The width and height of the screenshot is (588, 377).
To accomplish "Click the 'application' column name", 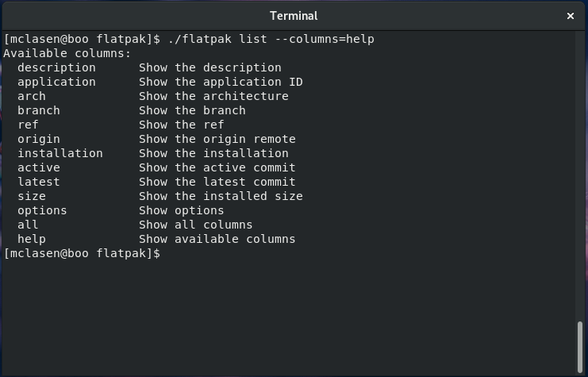I will click(x=56, y=82).
